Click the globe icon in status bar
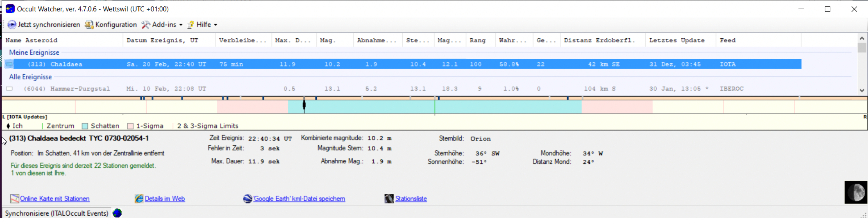868x218 pixels. click(117, 213)
